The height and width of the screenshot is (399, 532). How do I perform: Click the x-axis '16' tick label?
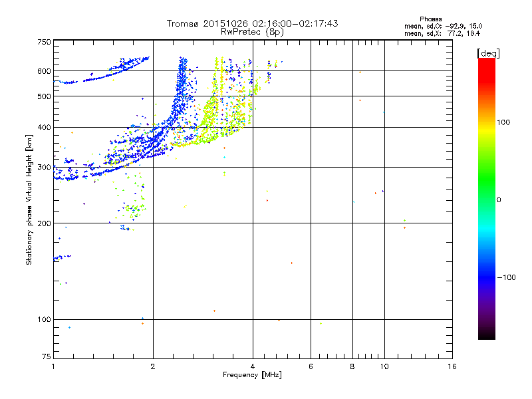[452, 366]
